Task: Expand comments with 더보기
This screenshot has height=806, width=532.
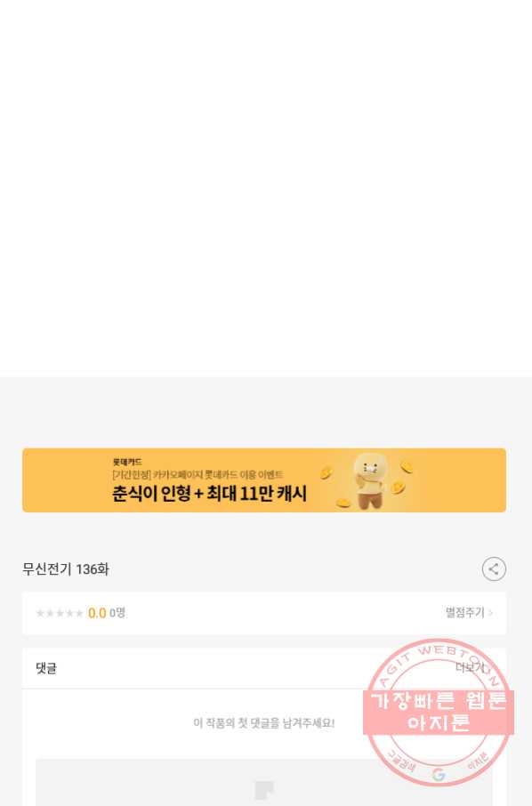Action: coord(470,668)
